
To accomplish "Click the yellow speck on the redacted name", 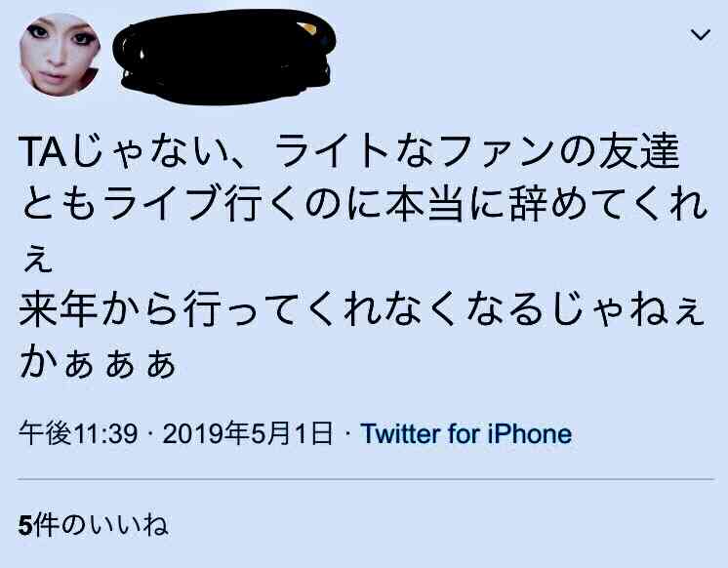I will [x=310, y=29].
